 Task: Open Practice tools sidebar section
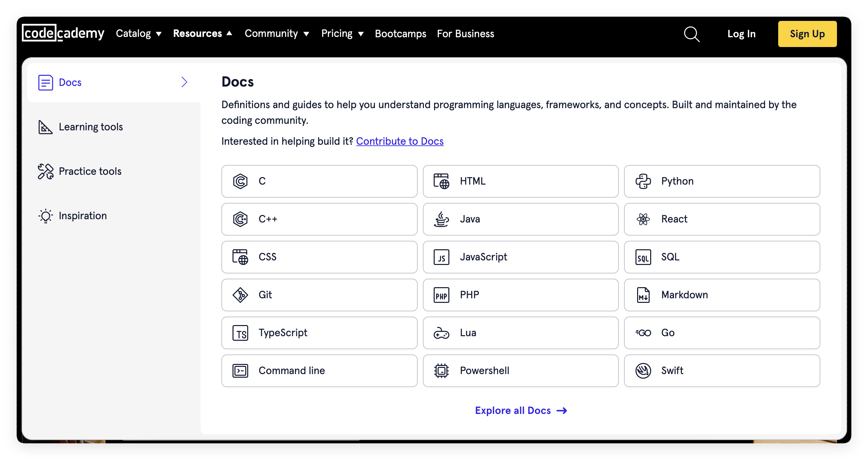[90, 171]
